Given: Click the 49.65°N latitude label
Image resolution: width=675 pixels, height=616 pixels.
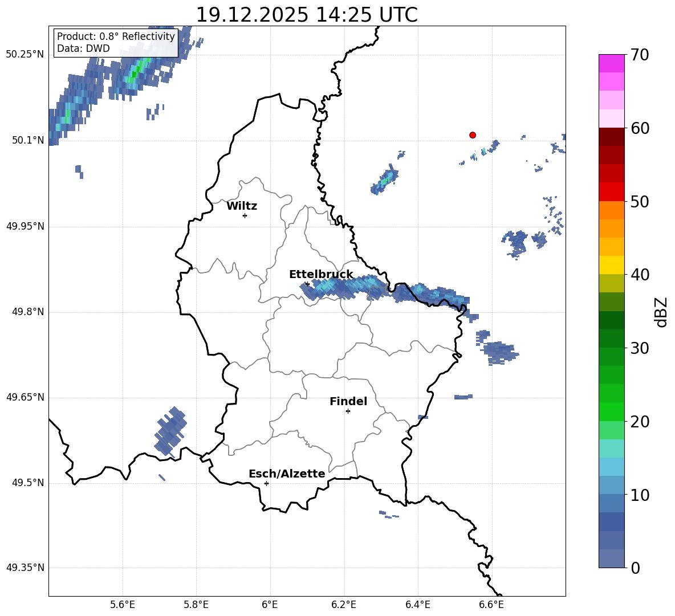Looking at the screenshot, I should [25, 397].
